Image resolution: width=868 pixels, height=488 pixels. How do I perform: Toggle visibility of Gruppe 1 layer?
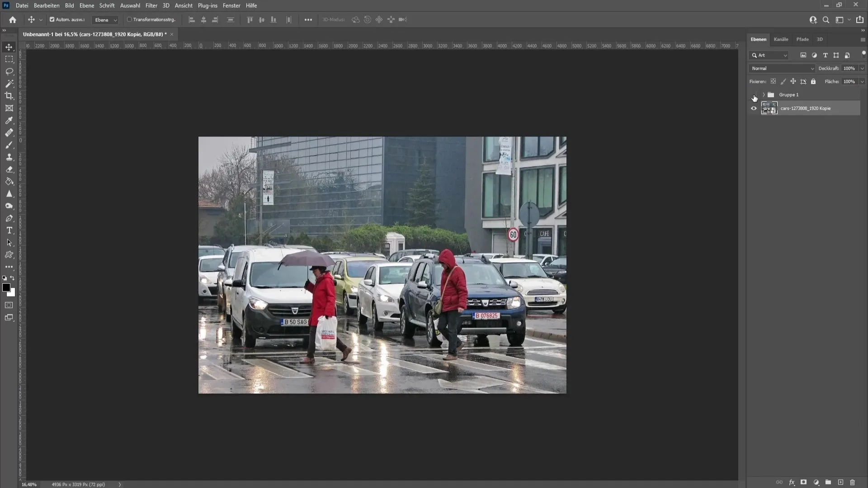(x=754, y=94)
